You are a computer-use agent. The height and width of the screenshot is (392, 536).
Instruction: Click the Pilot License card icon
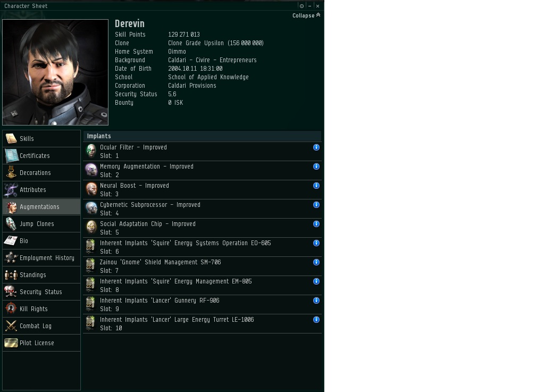click(x=11, y=343)
